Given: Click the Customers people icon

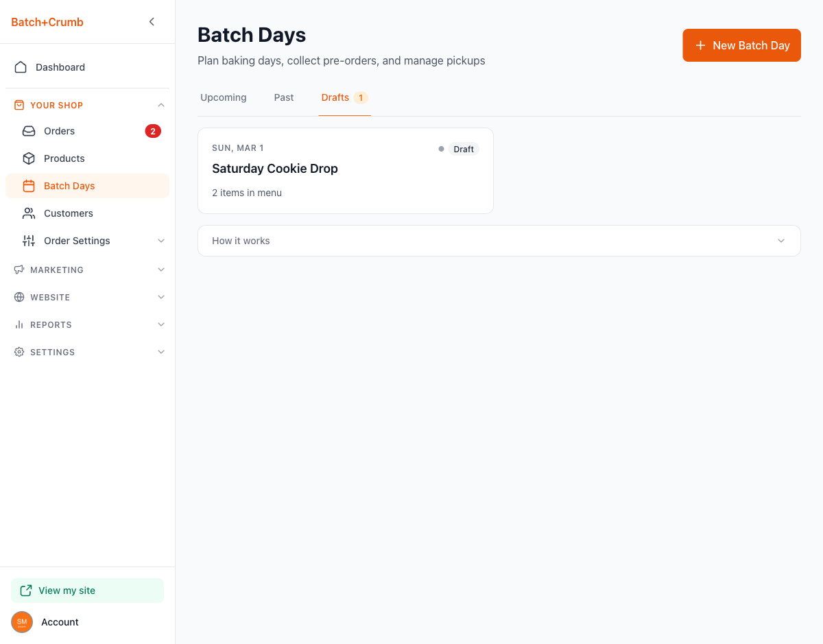Looking at the screenshot, I should click(29, 213).
